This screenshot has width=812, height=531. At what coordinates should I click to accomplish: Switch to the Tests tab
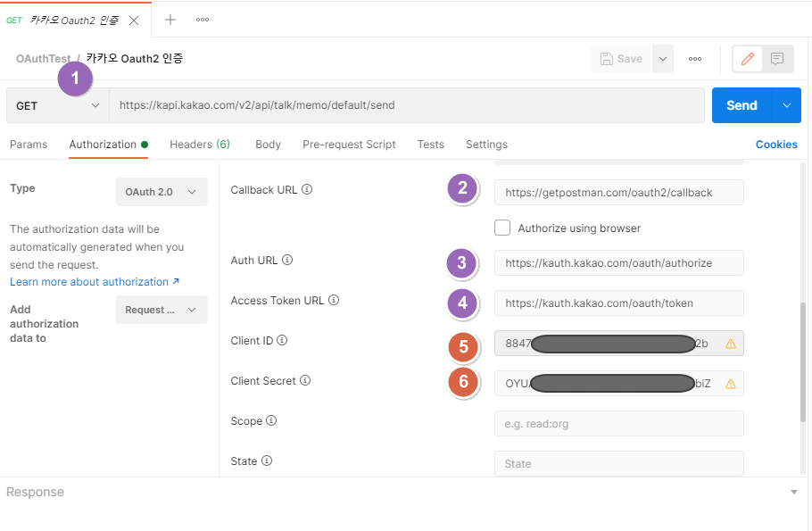pyautogui.click(x=430, y=145)
